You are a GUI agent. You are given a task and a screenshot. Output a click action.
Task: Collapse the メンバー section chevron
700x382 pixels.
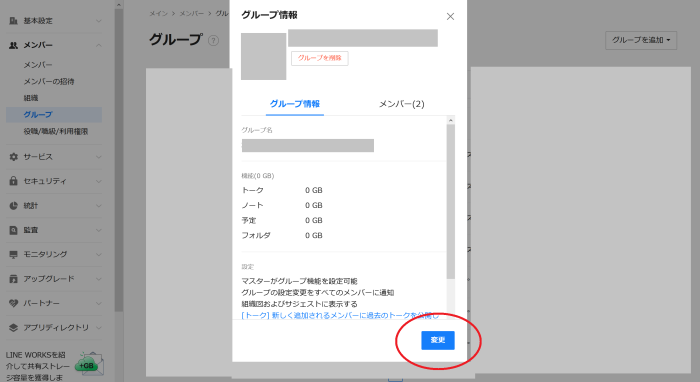click(99, 45)
